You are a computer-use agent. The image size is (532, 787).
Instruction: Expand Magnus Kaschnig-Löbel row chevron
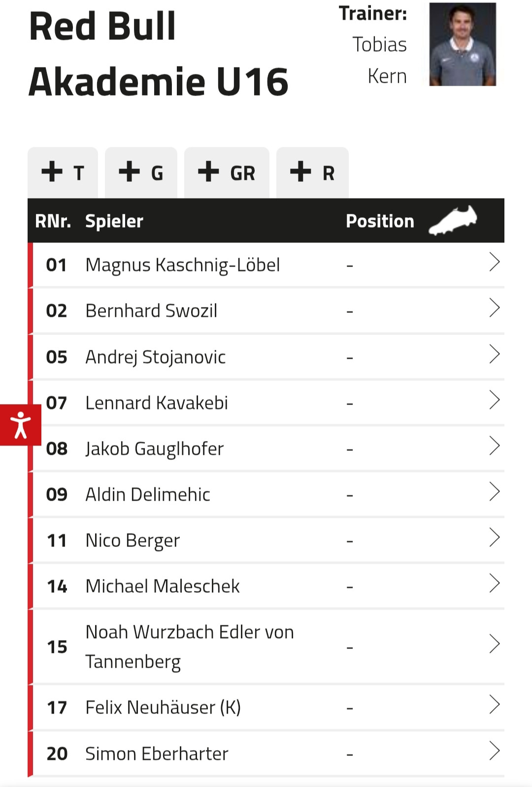(494, 262)
